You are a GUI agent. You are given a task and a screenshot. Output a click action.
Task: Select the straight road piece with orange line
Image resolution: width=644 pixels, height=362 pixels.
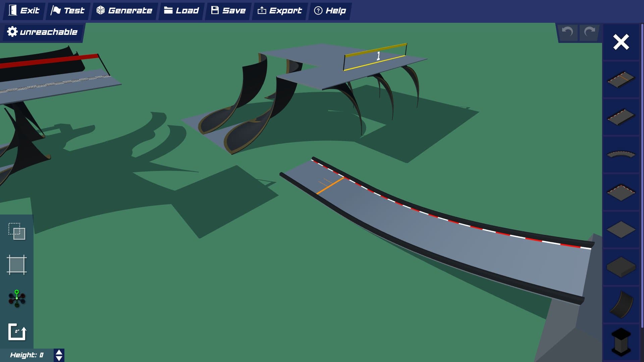point(621,79)
